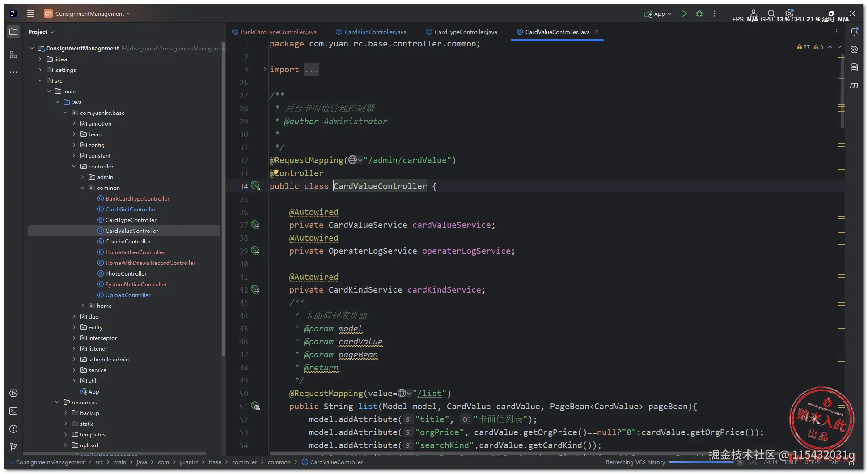Open more tool windows ellipsis
868x474 pixels.
pyautogui.click(x=13, y=72)
